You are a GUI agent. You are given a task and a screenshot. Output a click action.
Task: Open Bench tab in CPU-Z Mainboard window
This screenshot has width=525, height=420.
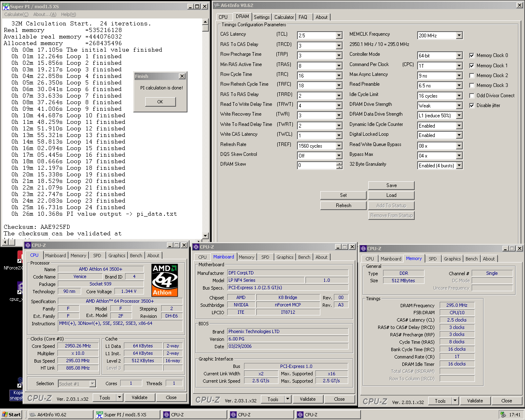[304, 257]
